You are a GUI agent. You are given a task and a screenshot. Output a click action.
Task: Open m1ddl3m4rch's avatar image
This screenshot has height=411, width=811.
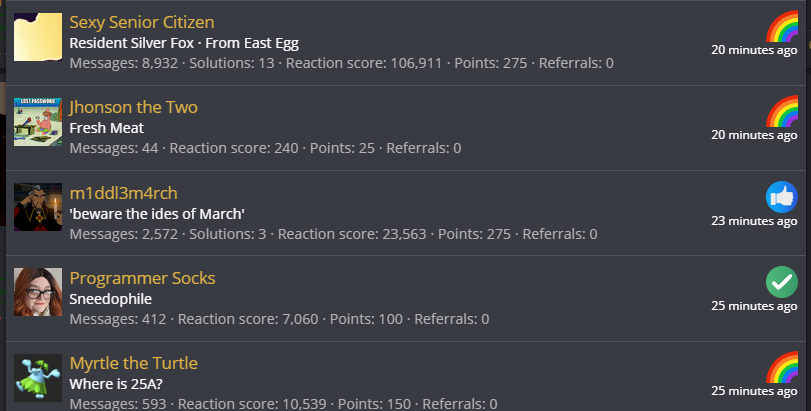(x=38, y=207)
